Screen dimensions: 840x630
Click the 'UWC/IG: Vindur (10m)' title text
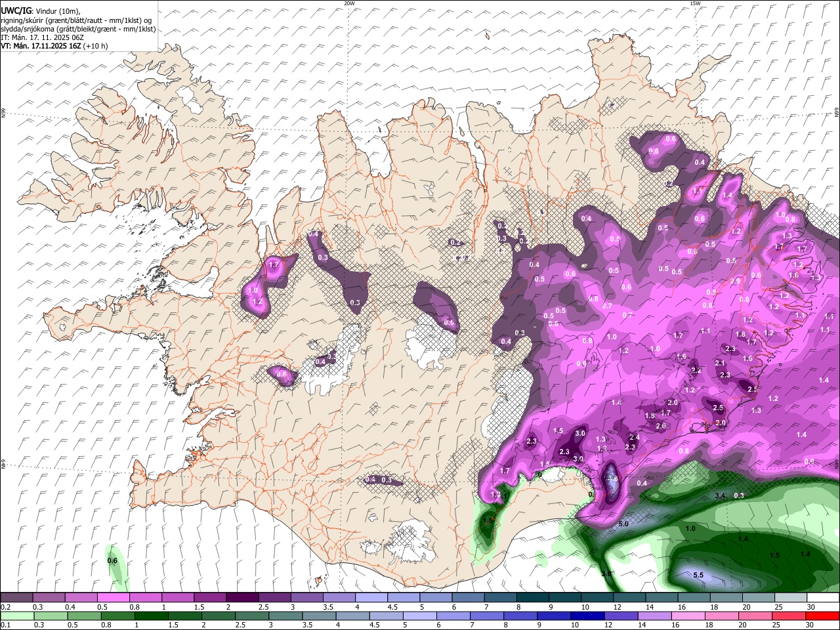(x=41, y=11)
